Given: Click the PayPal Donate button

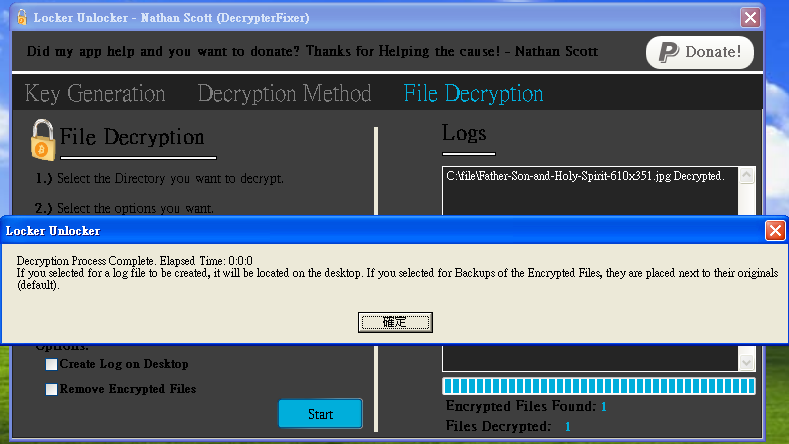Looking at the screenshot, I should pos(699,52).
